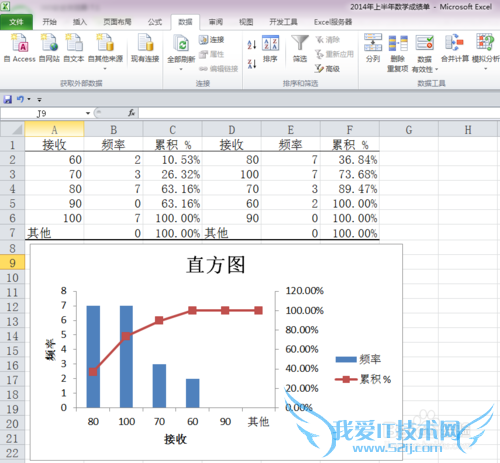This screenshot has height=463, width=500.
Task: Select cell A7 containing 其他
Action: (x=54, y=233)
